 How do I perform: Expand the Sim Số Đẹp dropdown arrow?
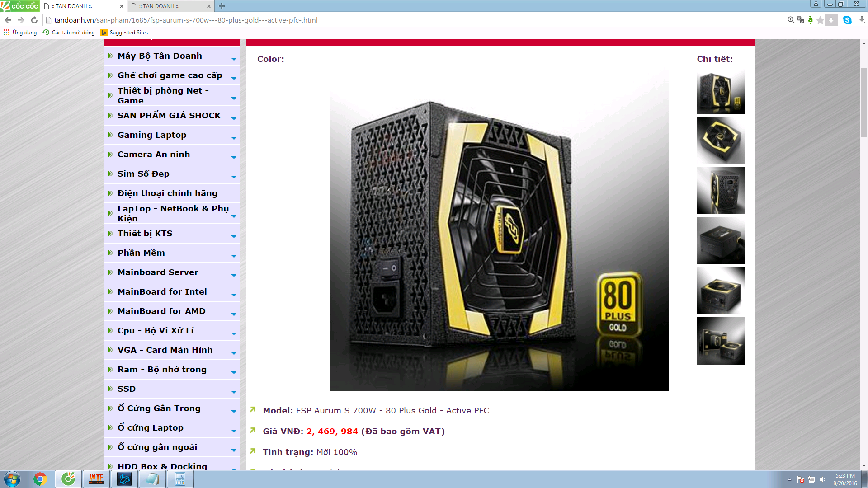click(x=234, y=177)
